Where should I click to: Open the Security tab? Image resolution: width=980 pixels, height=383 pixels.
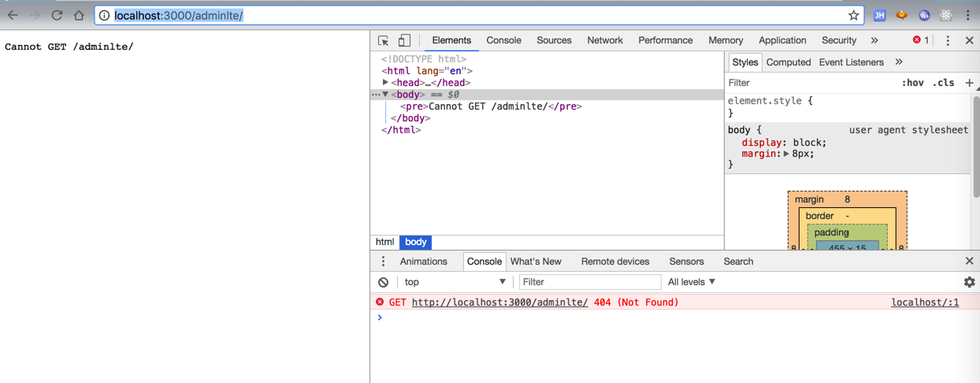[x=839, y=40]
